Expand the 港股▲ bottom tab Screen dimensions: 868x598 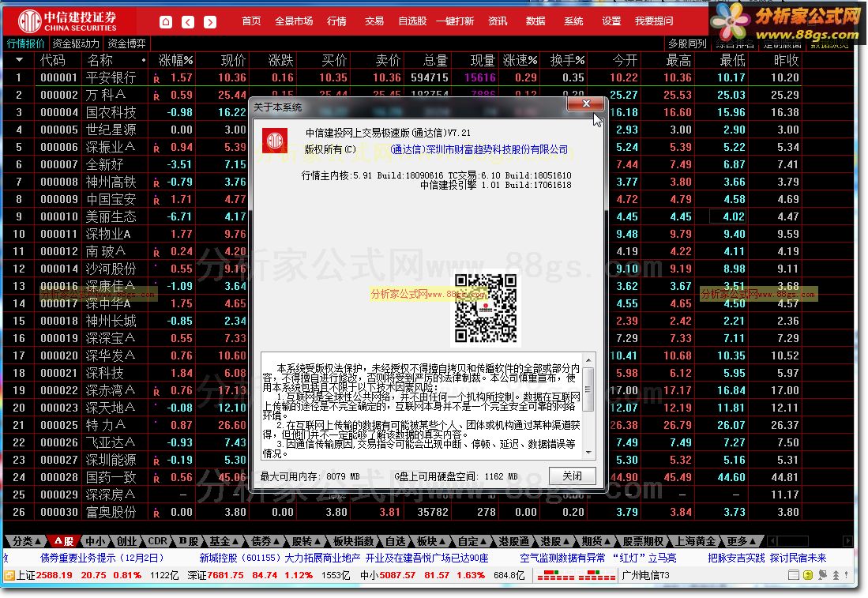tap(554, 541)
